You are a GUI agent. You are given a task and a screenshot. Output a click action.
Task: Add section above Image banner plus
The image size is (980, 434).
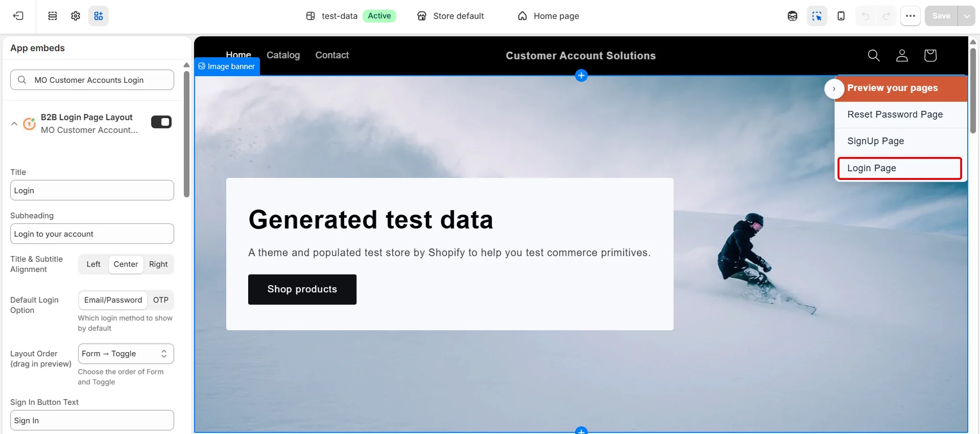[581, 76]
